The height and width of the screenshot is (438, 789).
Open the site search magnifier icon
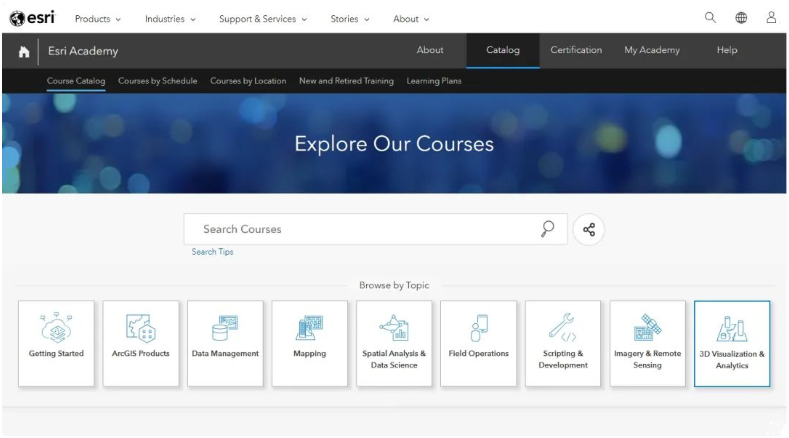pos(710,18)
